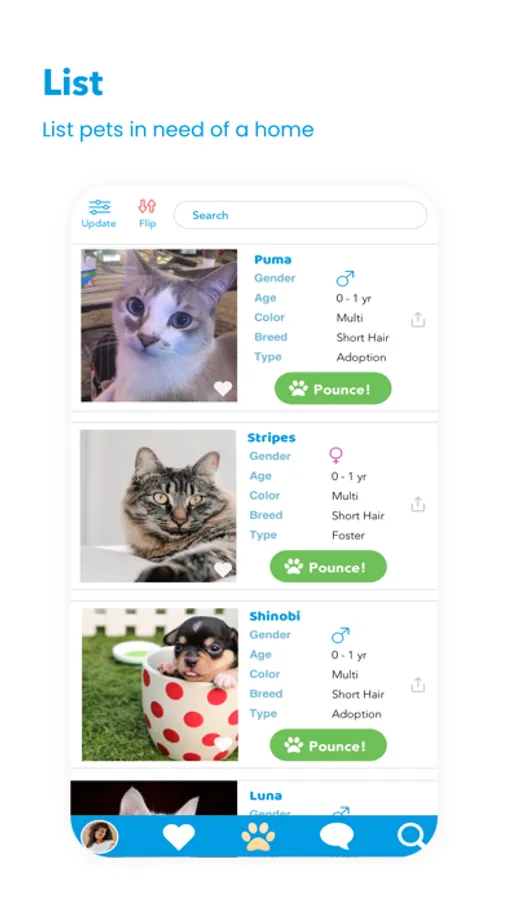This screenshot has height=900, width=507.
Task: View Shinobi's puppy-in-cup photo
Action: (x=160, y=685)
